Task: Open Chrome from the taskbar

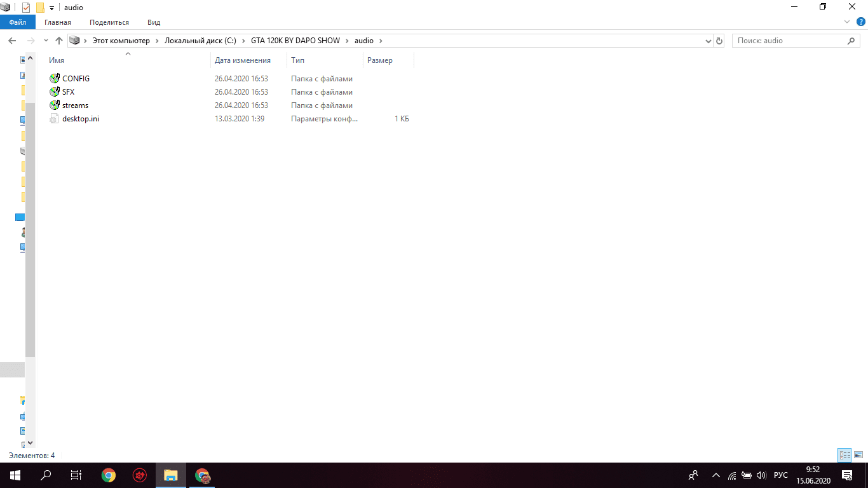Action: tap(109, 475)
